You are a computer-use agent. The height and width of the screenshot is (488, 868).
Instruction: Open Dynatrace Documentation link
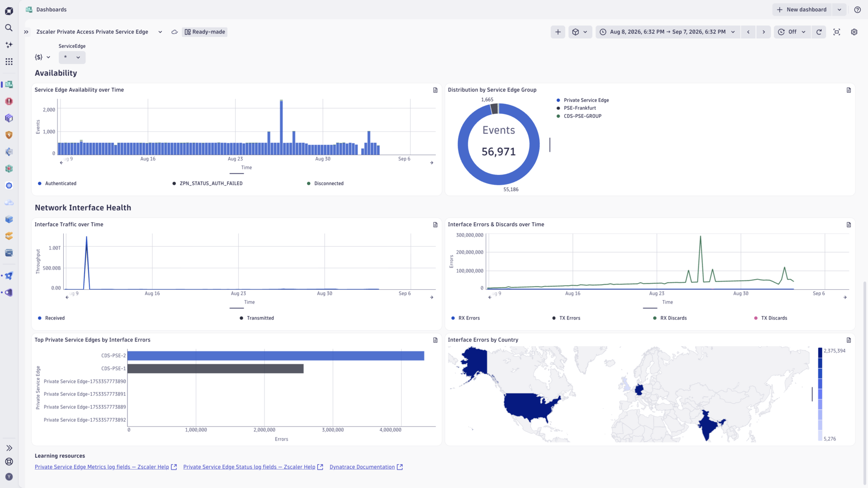366,467
